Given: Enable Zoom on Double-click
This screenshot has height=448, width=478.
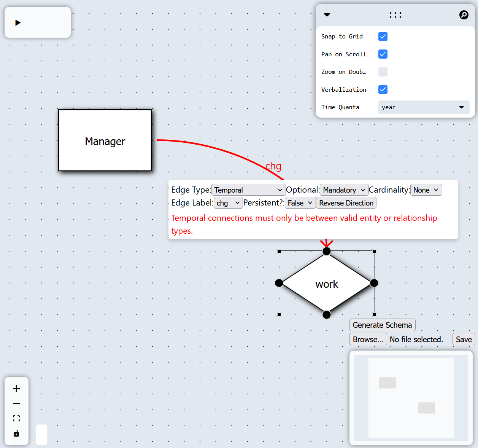Looking at the screenshot, I should (383, 72).
